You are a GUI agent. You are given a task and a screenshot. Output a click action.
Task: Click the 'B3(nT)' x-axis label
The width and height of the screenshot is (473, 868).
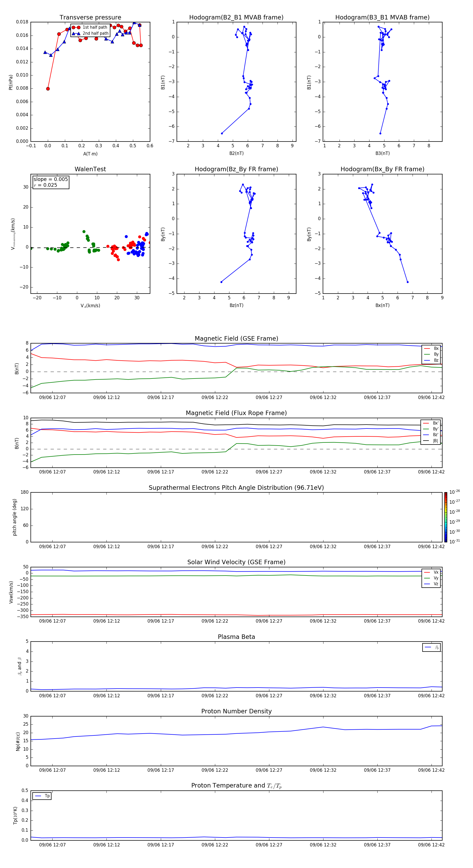click(x=382, y=153)
